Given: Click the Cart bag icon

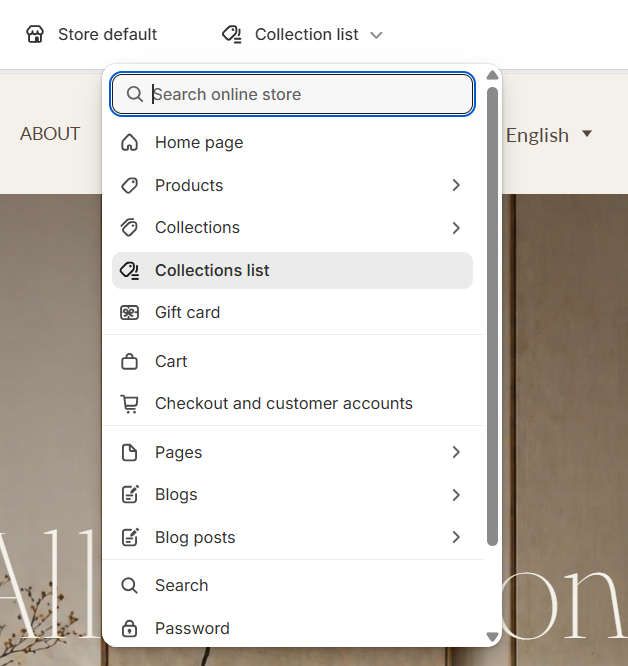Looking at the screenshot, I should pos(130,361).
